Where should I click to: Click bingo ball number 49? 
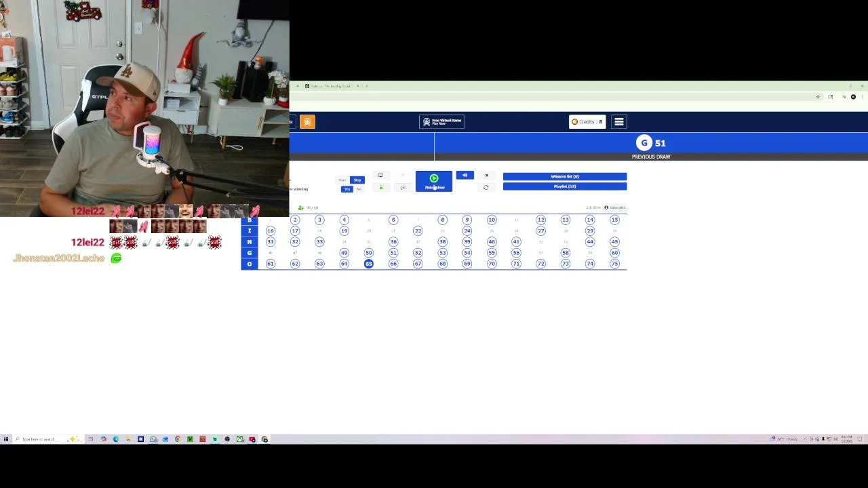click(x=344, y=253)
